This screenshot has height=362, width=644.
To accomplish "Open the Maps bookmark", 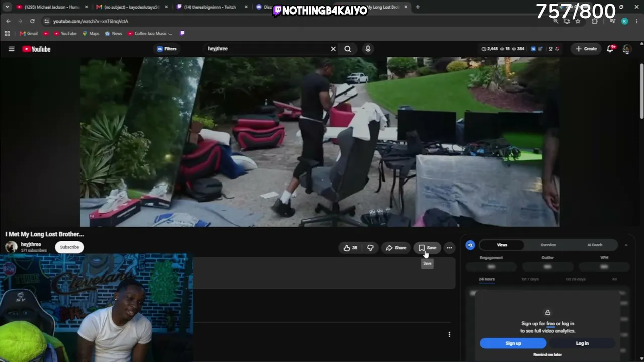I will click(x=91, y=34).
